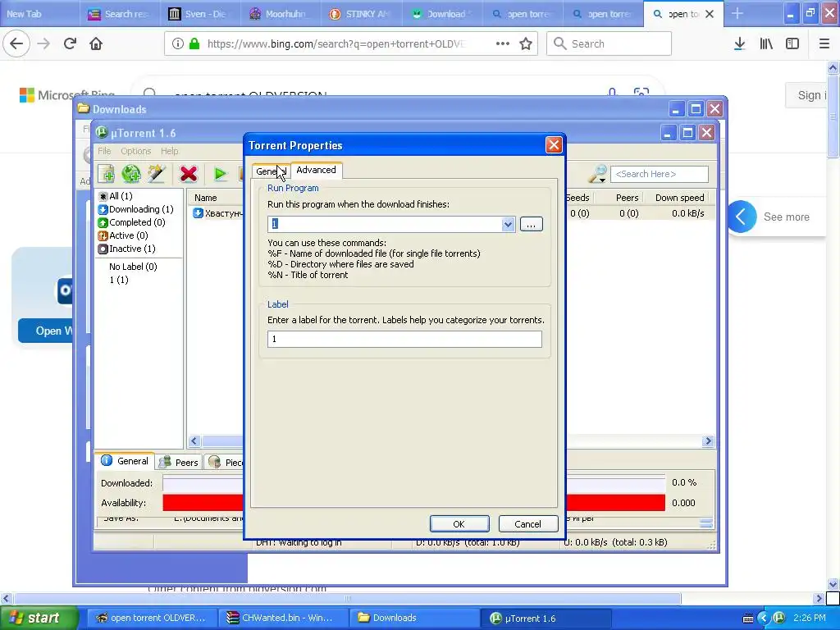Open the page actions three-dot menu
Screen dimensions: 840x630
point(503,43)
